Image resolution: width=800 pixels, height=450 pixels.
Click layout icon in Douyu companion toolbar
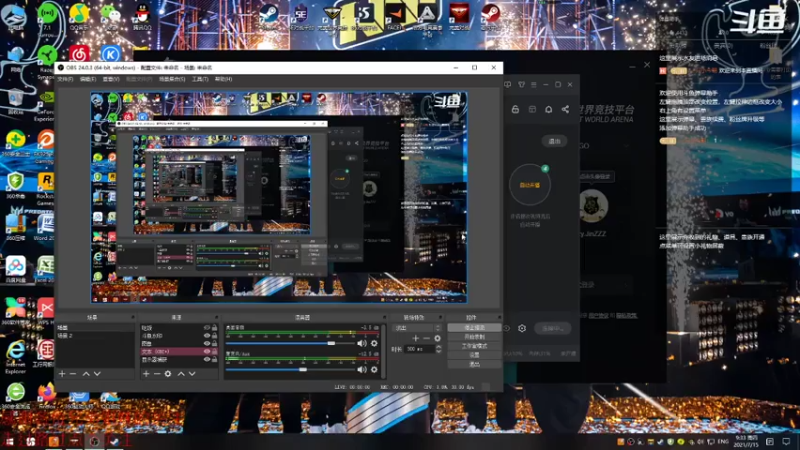[532, 109]
